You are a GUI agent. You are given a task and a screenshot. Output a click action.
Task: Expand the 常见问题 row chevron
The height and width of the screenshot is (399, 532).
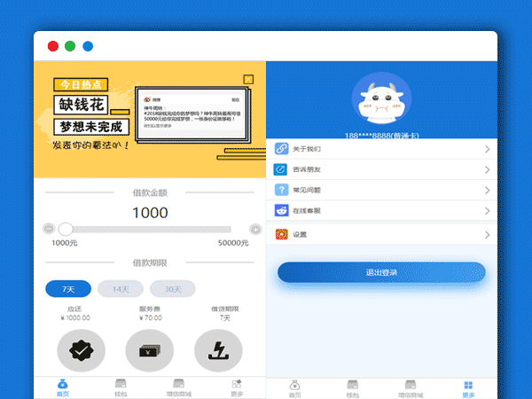click(487, 192)
